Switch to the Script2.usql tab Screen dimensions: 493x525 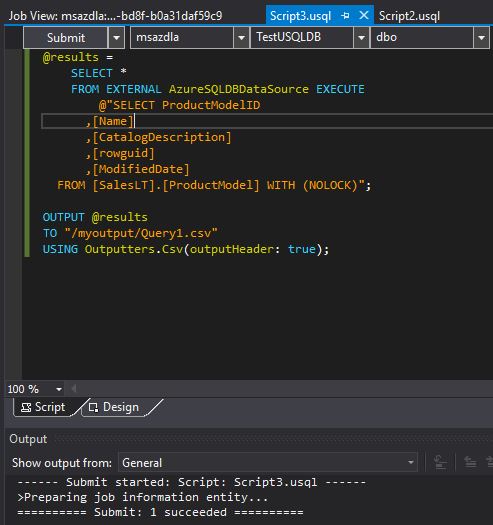(x=409, y=16)
